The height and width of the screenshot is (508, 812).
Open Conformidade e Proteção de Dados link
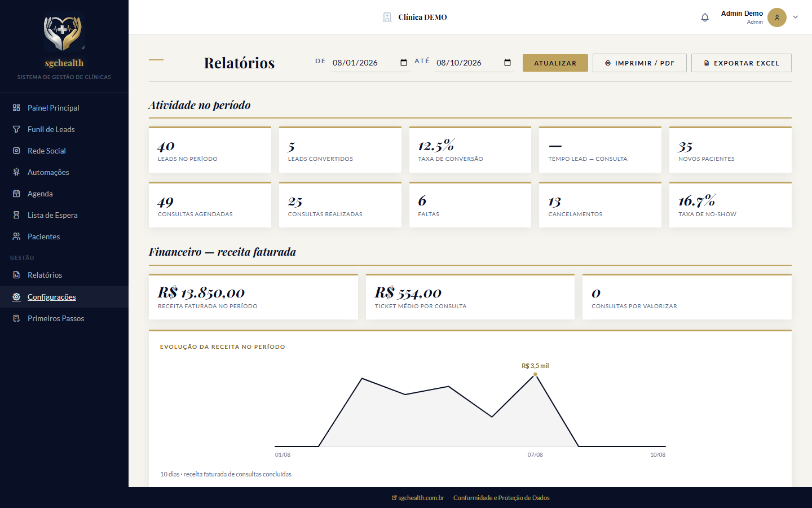click(x=501, y=498)
